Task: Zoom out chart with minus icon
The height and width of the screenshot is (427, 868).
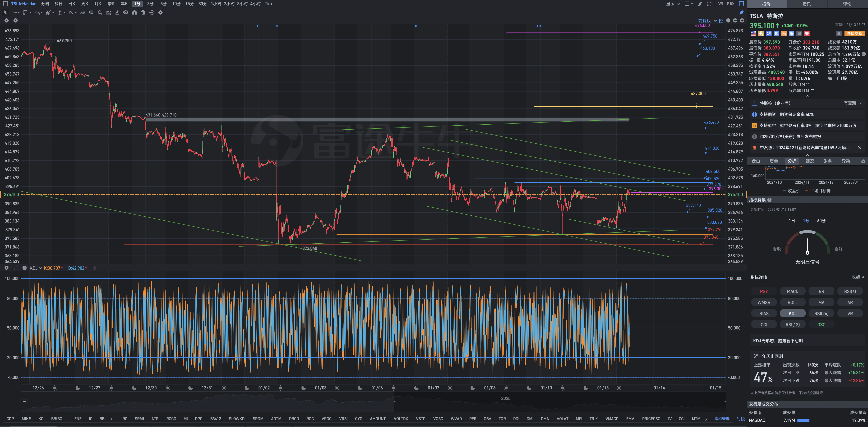Action: (x=735, y=21)
